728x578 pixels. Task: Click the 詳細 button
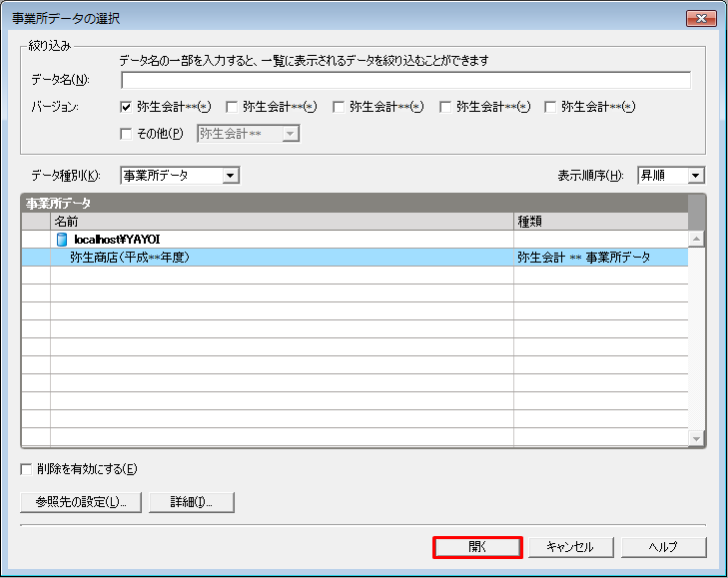[192, 501]
